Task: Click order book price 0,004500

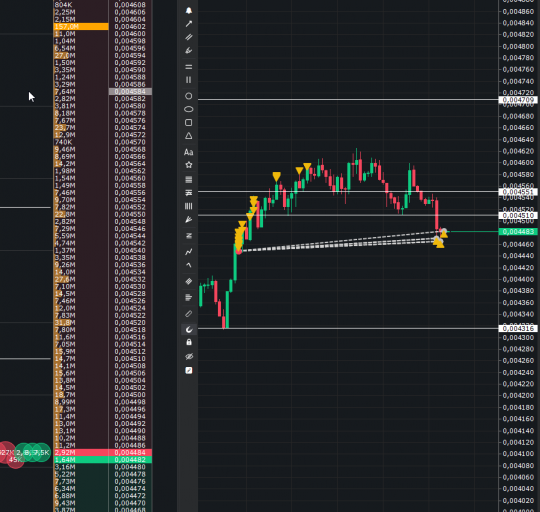Action: (130, 395)
